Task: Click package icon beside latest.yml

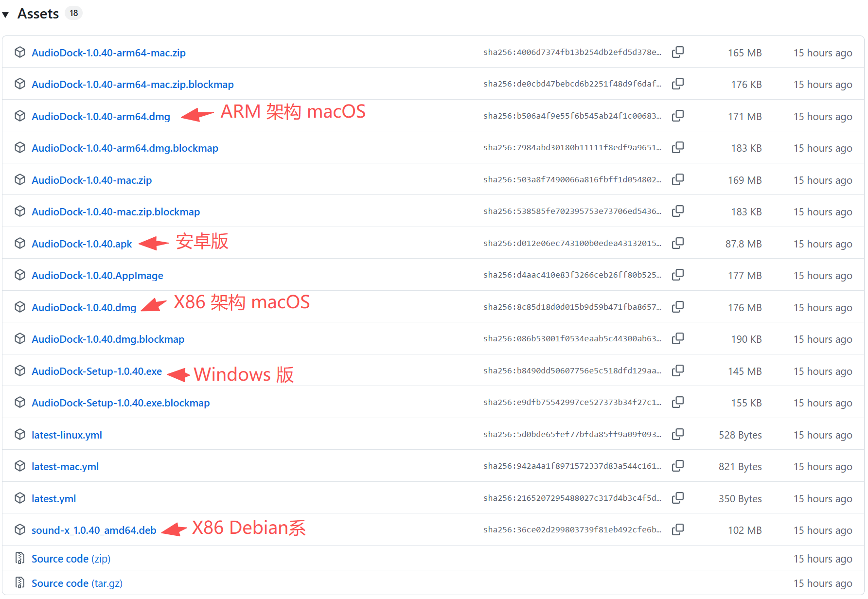Action: click(20, 498)
